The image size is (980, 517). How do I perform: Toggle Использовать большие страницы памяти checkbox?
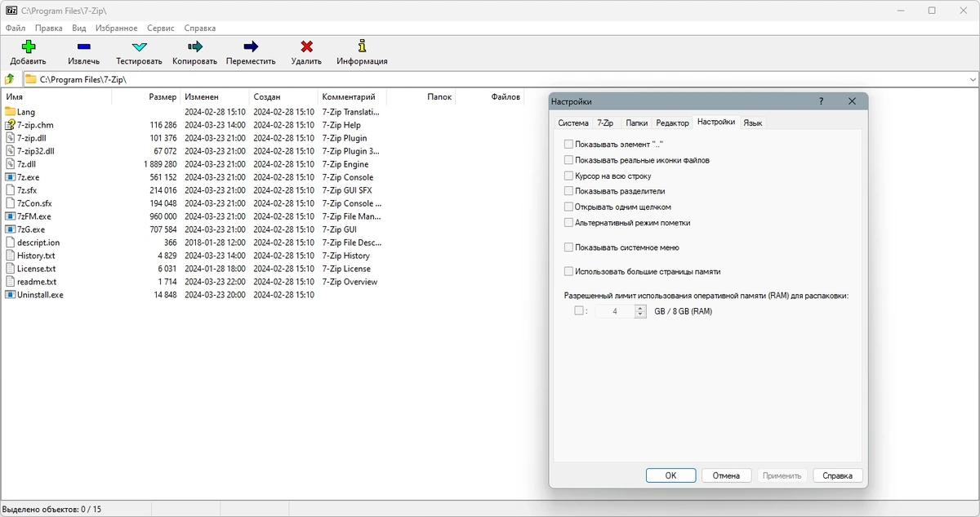568,271
